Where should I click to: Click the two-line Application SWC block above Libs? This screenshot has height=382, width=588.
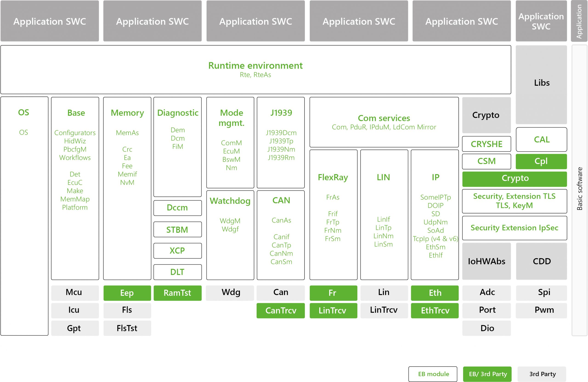[x=541, y=21]
